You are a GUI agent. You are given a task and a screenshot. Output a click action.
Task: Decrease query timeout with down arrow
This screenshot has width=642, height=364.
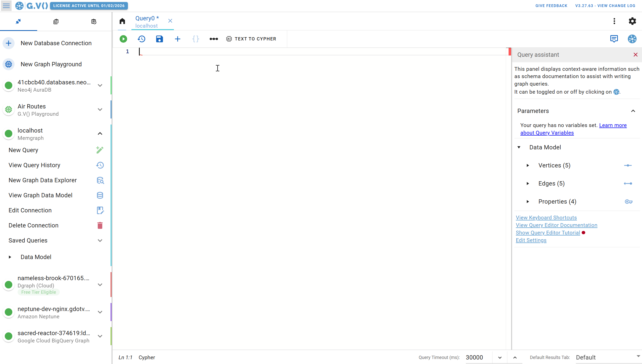pos(500,357)
